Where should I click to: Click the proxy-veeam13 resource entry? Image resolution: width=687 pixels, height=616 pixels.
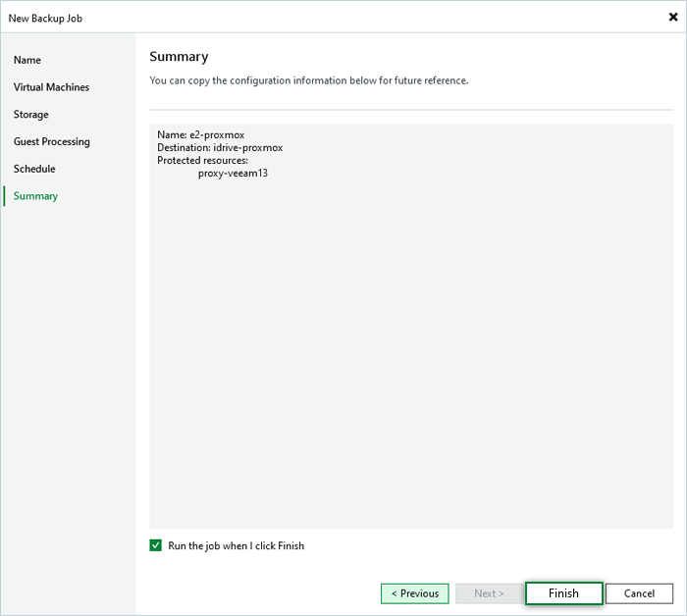[226, 173]
